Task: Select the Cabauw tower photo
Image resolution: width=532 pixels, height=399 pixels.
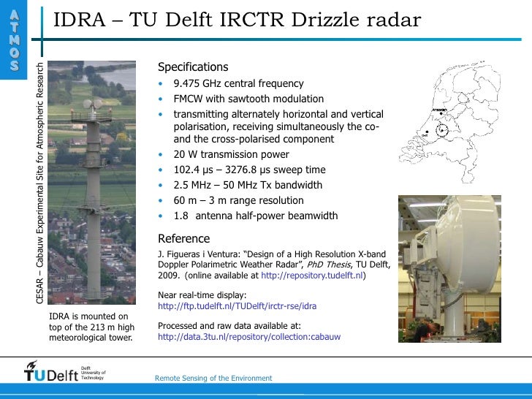Action: (91, 183)
